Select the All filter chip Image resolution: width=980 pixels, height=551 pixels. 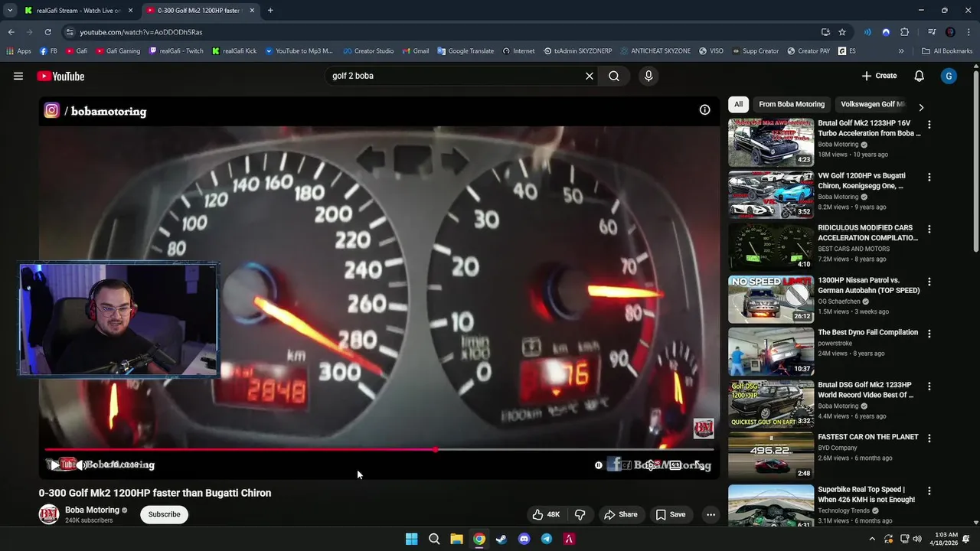click(x=738, y=104)
